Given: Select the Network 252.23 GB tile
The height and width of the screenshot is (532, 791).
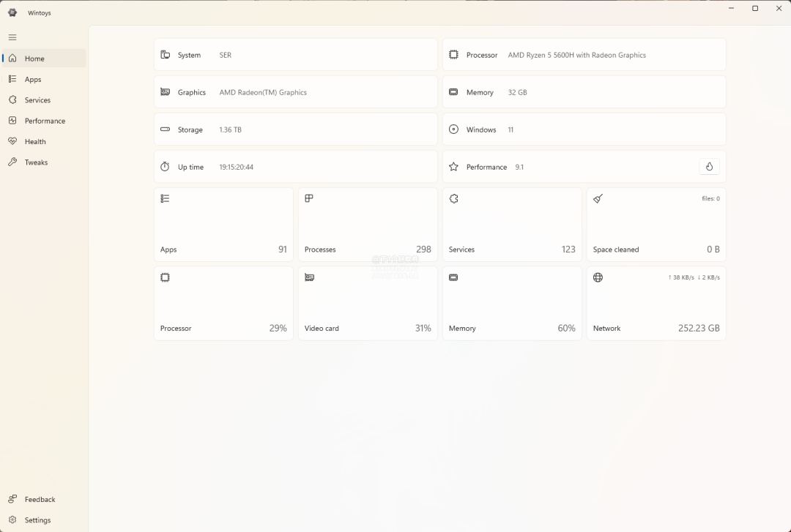Looking at the screenshot, I should tap(656, 303).
